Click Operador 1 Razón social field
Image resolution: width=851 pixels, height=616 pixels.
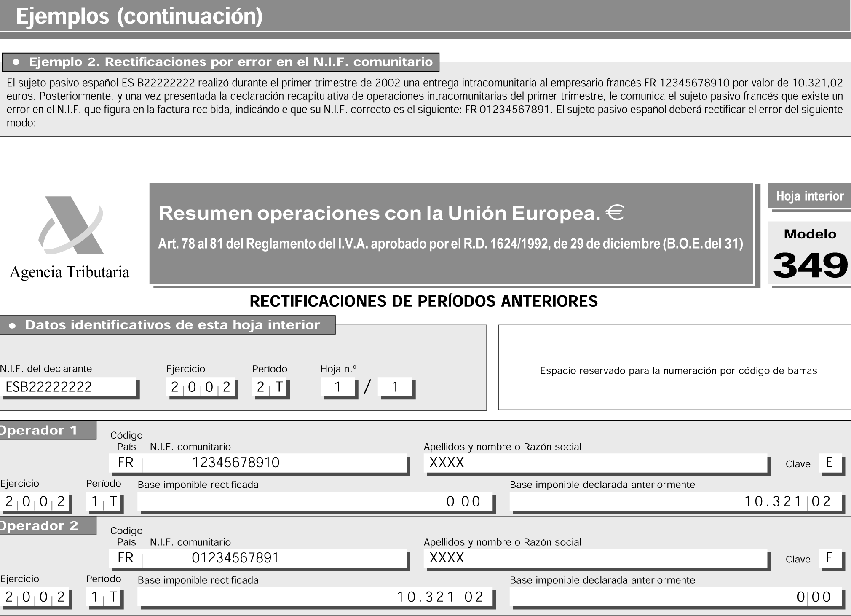(x=596, y=463)
